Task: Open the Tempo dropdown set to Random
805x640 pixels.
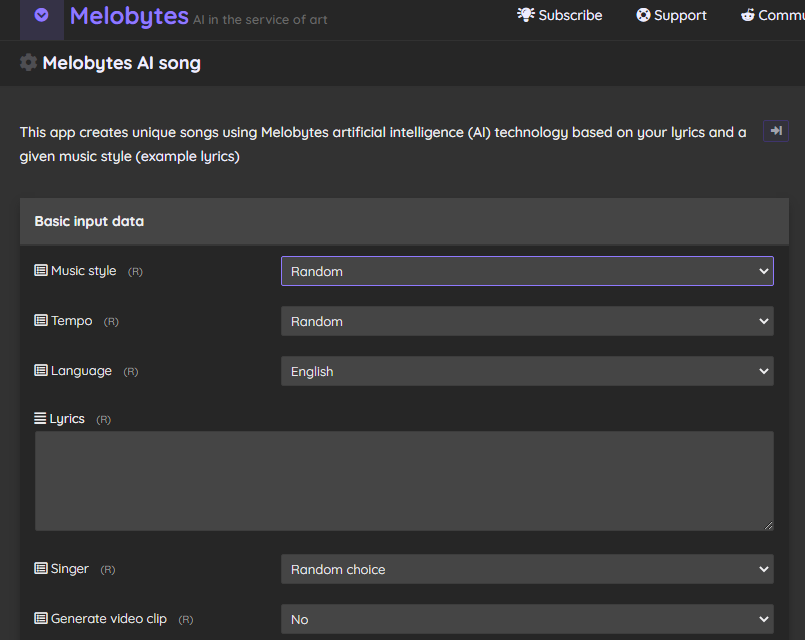Action: pyautogui.click(x=527, y=321)
